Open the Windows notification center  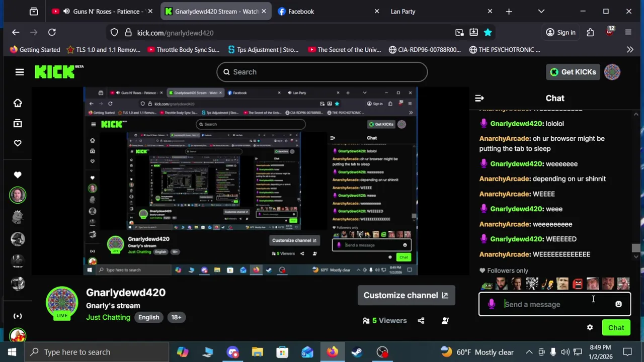point(627,352)
